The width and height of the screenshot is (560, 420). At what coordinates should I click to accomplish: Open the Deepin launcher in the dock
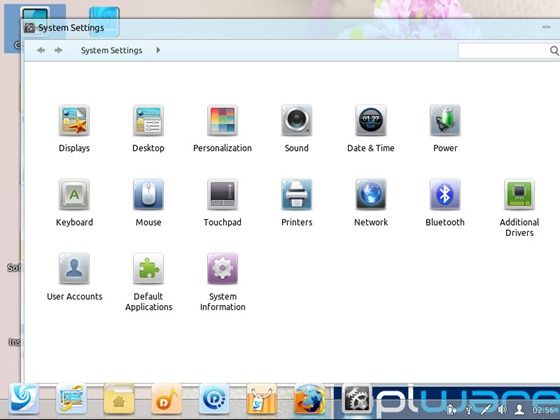[24, 399]
